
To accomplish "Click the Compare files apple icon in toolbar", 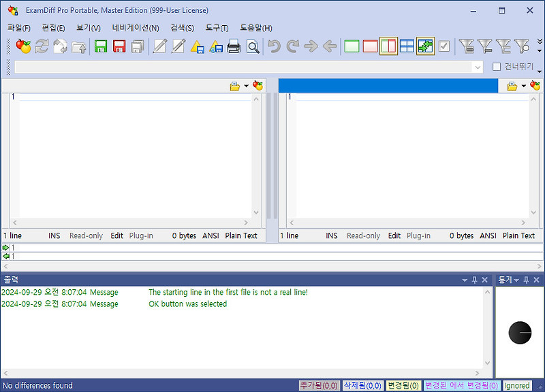I will [x=23, y=46].
